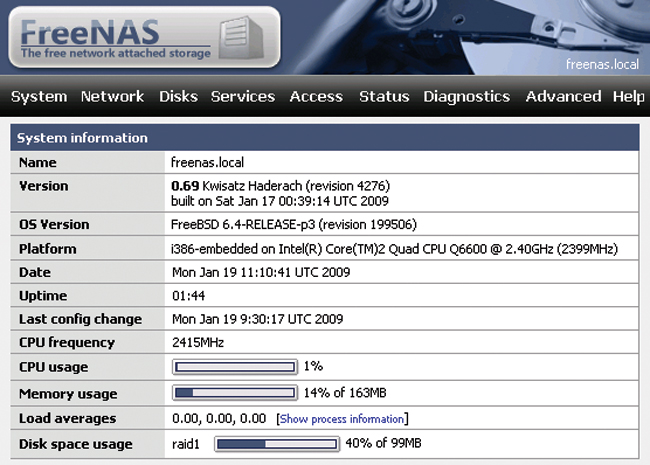Click the Platform row label
The width and height of the screenshot is (650, 465).
click(48, 249)
